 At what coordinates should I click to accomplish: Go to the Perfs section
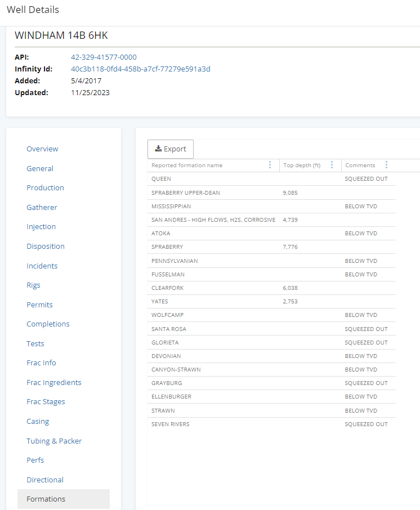point(35,460)
